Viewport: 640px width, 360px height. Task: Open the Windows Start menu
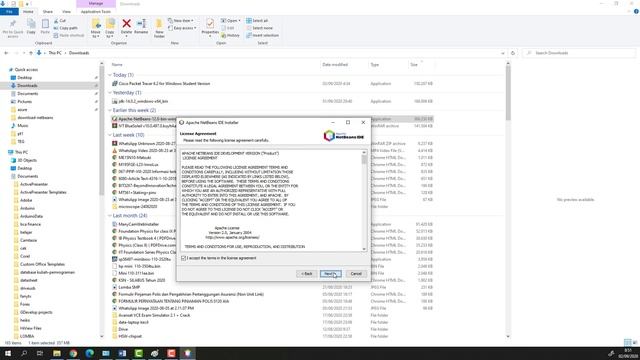pyautogui.click(x=8, y=353)
